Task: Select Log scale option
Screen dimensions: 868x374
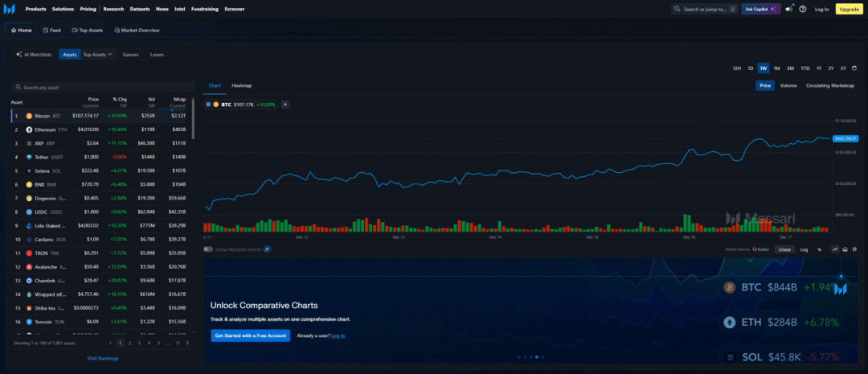Action: click(x=804, y=249)
